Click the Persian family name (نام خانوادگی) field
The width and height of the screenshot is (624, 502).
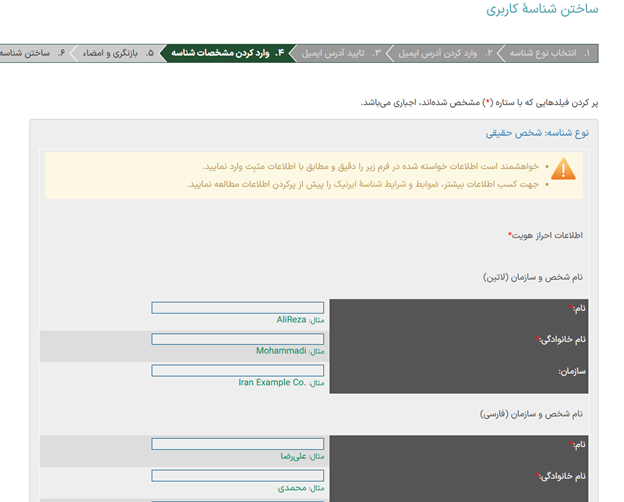237,476
